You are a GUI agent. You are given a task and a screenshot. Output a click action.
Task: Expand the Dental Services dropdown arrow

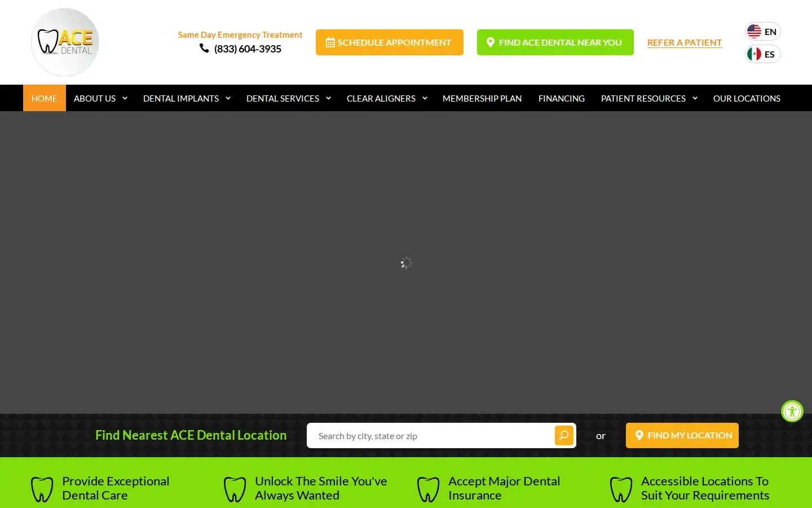coord(328,98)
